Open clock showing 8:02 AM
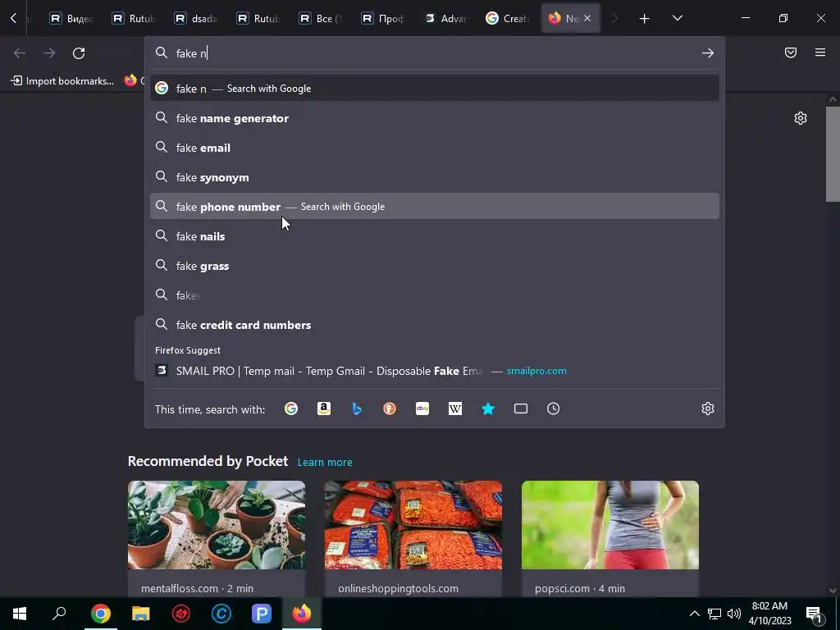The height and width of the screenshot is (630, 840). click(x=769, y=614)
